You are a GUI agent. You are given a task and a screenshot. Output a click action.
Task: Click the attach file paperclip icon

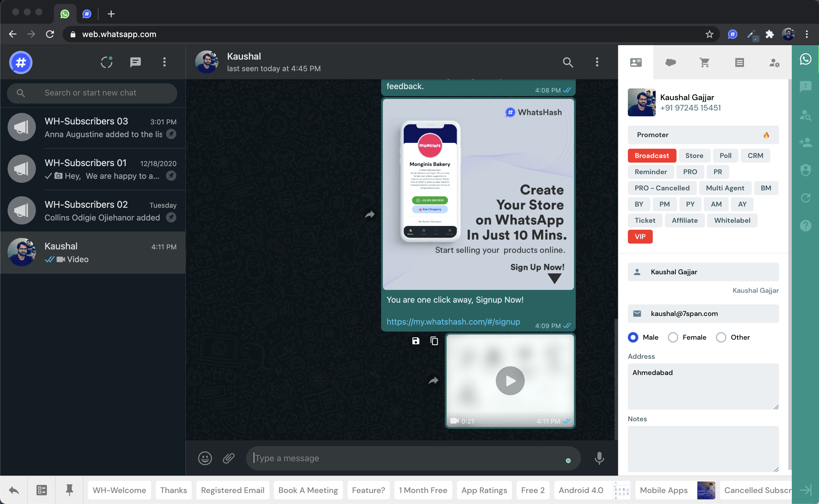click(x=228, y=458)
